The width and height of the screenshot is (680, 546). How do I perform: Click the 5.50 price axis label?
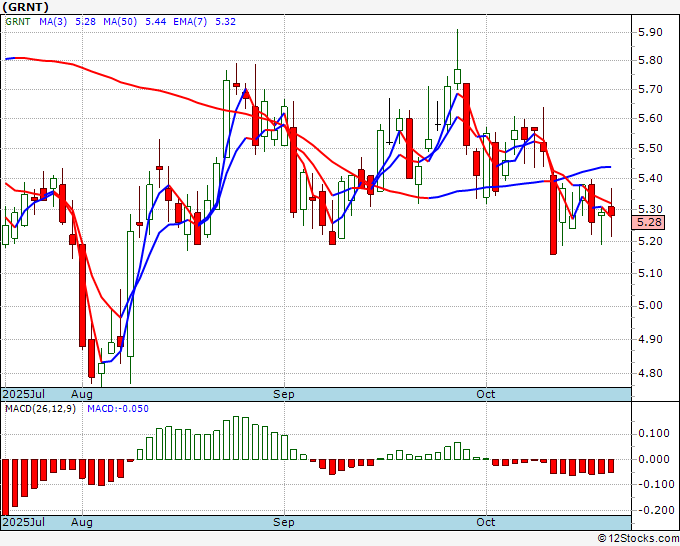point(650,148)
